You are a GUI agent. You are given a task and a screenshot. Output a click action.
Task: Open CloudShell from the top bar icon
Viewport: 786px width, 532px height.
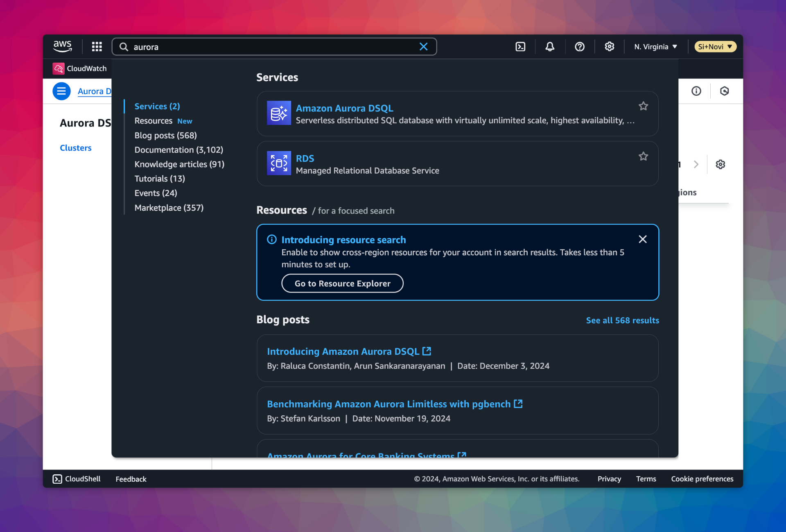tap(520, 47)
